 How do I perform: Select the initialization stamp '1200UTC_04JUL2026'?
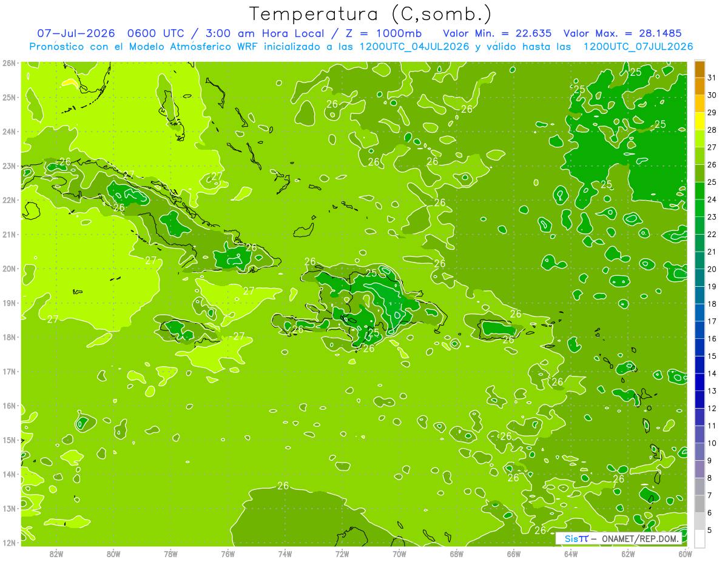[414, 46]
